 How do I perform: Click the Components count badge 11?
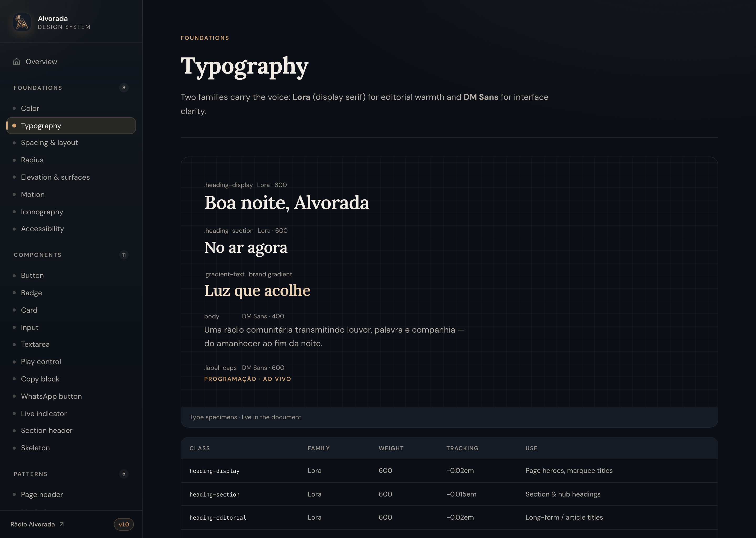click(x=124, y=255)
